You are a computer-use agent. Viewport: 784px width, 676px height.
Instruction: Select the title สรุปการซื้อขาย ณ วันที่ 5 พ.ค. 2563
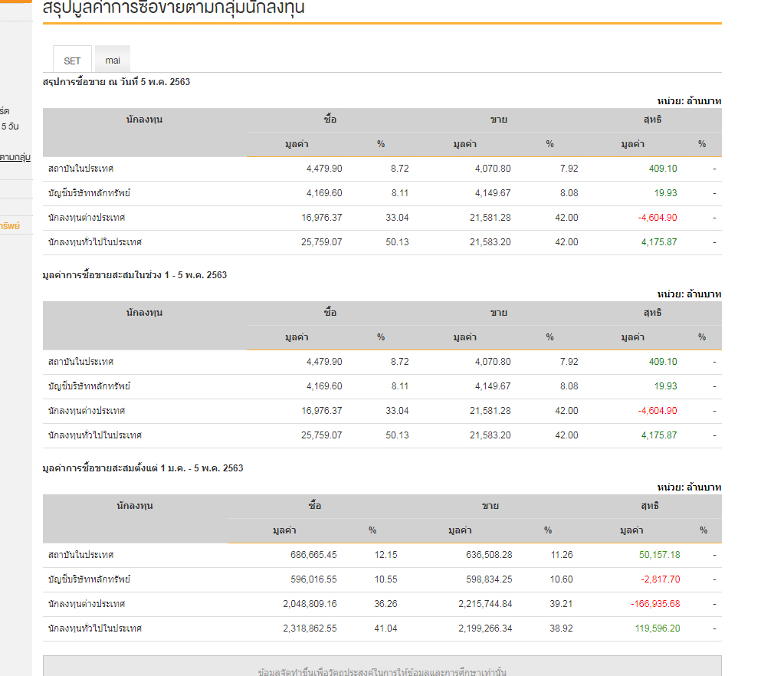click(116, 82)
